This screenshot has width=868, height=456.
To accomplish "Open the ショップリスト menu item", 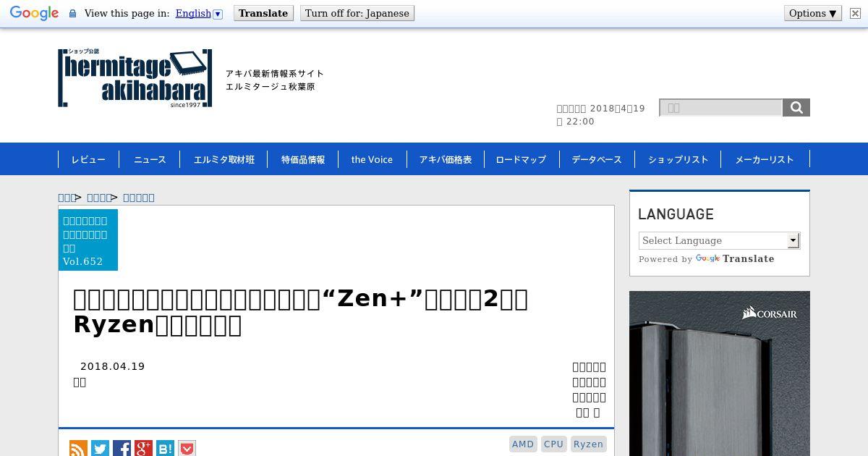I will tap(678, 159).
